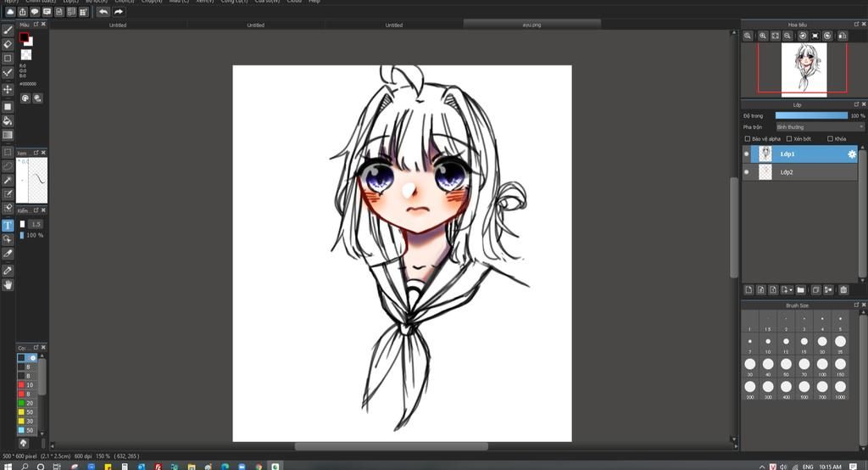Hide layer Lớp1 visibility dot
The width and height of the screenshot is (868, 470).
click(746, 154)
